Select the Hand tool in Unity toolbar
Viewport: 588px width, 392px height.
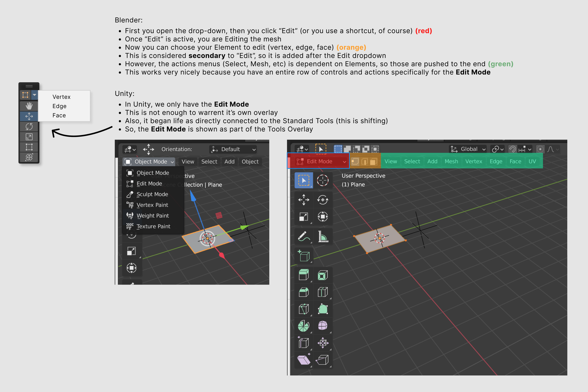pyautogui.click(x=29, y=106)
